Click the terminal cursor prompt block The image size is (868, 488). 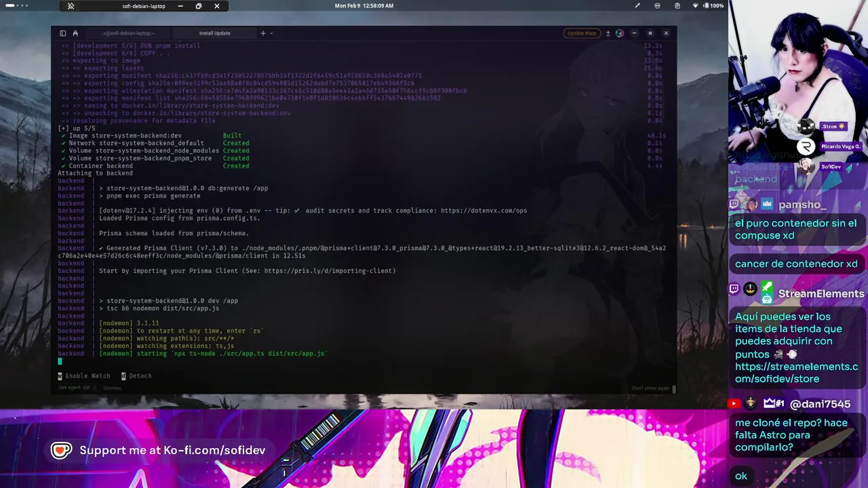pos(60,361)
